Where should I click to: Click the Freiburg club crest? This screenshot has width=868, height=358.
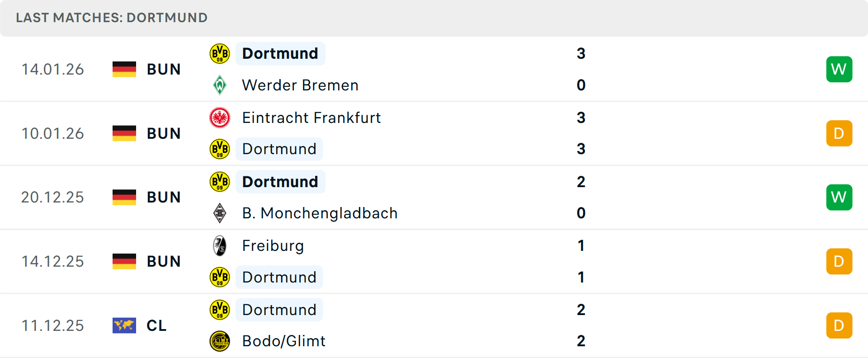(x=220, y=246)
